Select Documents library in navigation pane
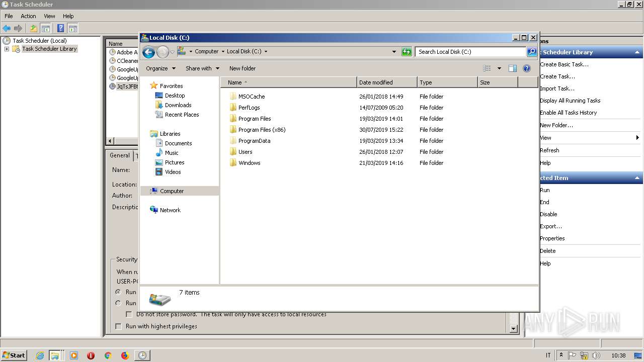This screenshot has width=644, height=362. click(178, 143)
